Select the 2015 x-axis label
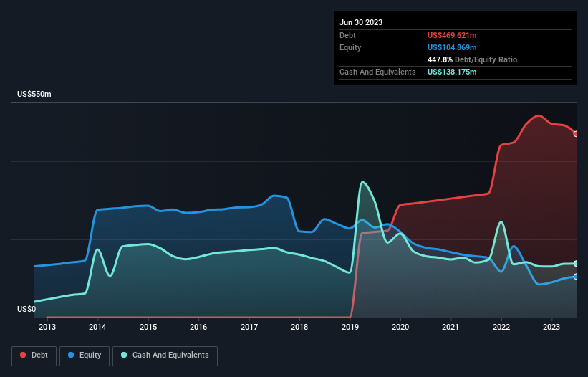The width and height of the screenshot is (588, 377). pos(148,327)
